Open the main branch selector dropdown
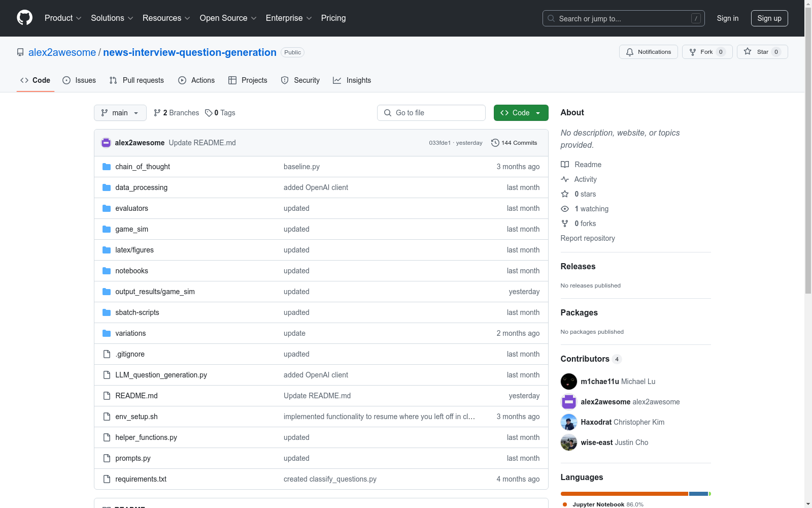The width and height of the screenshot is (812, 508). [120, 113]
